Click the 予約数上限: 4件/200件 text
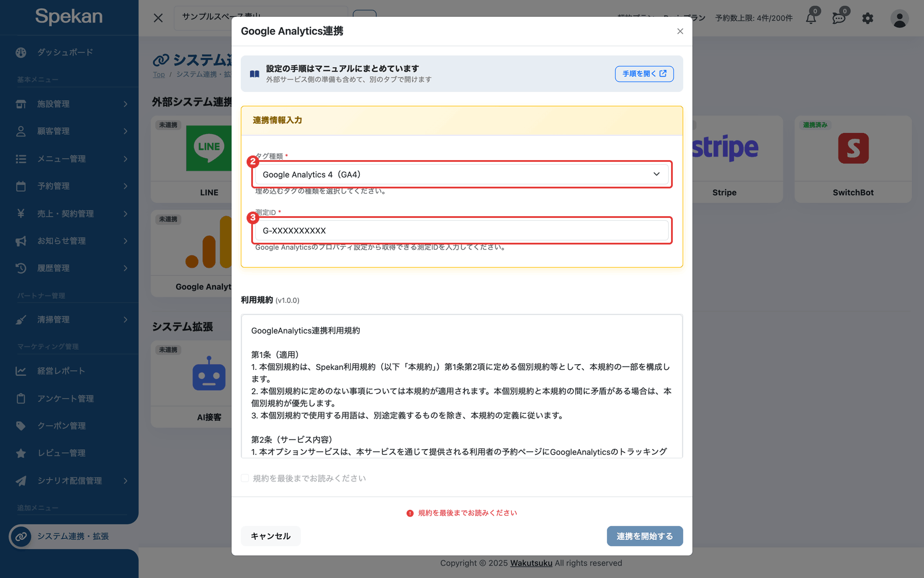 coord(754,18)
